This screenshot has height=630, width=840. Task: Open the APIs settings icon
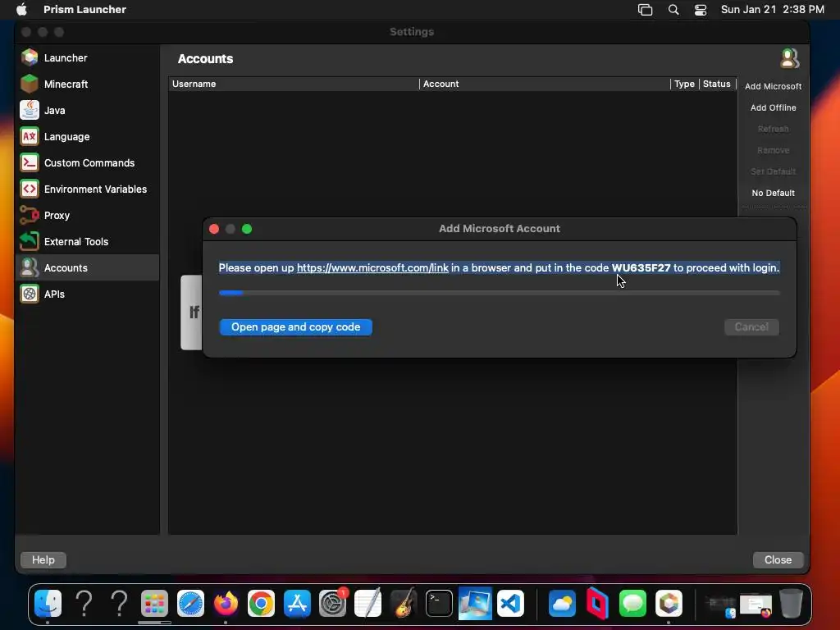point(30,294)
